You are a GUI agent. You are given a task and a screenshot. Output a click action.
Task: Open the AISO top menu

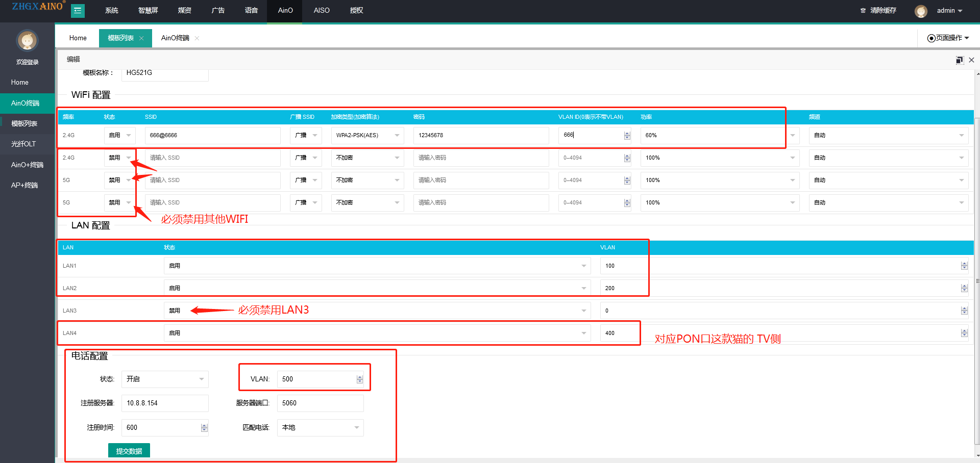click(x=322, y=11)
